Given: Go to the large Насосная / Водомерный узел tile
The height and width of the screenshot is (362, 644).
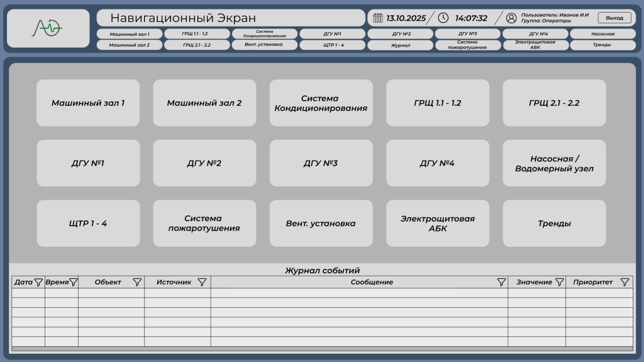Looking at the screenshot, I should coord(554,164).
